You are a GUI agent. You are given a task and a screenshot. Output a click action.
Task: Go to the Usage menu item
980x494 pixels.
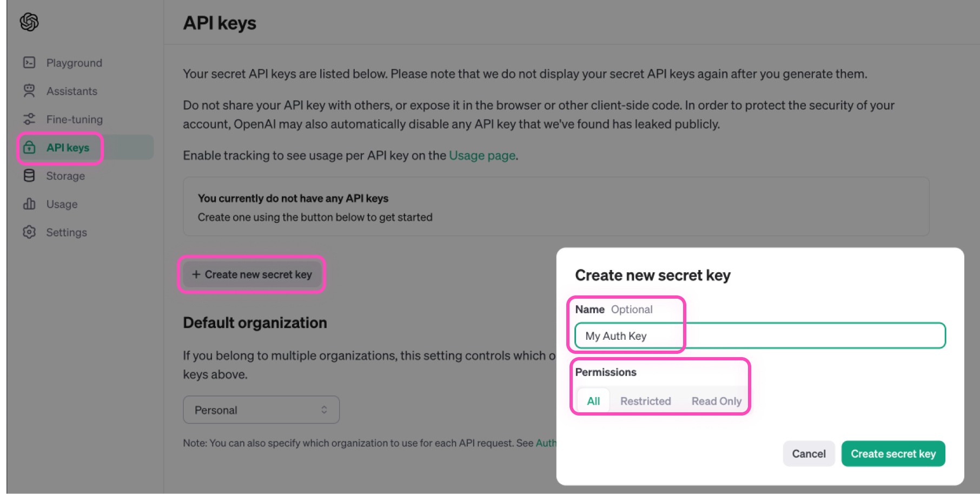(62, 204)
